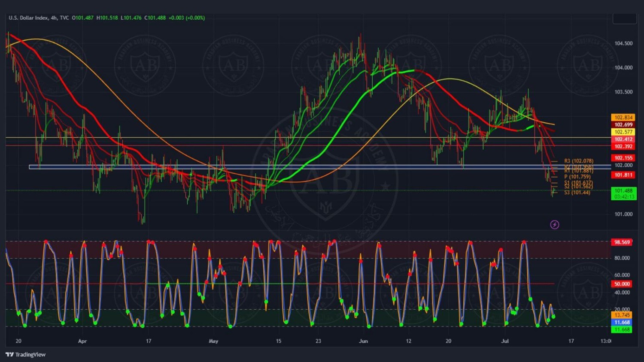This screenshot has width=644, height=362.
Task: Click the red 101.811 price label
Action: 623,175
